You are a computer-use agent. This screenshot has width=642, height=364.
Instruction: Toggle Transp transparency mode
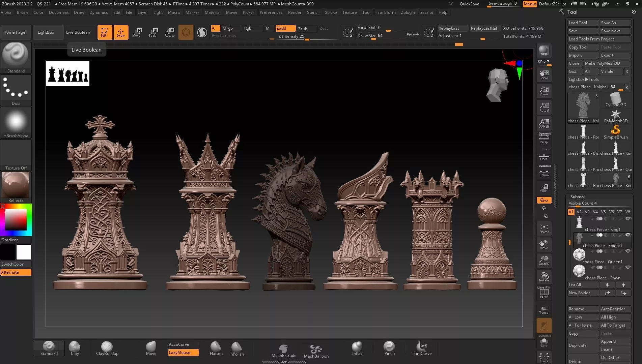(544, 309)
